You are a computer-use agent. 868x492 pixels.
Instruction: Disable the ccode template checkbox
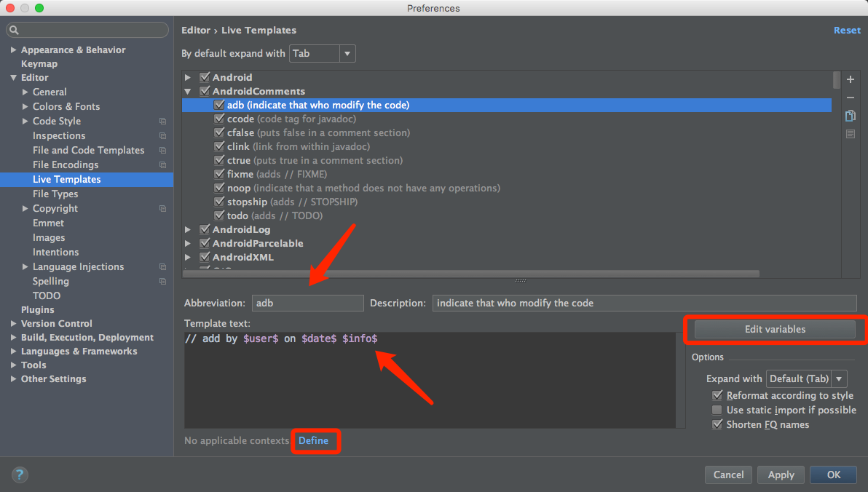click(x=219, y=119)
